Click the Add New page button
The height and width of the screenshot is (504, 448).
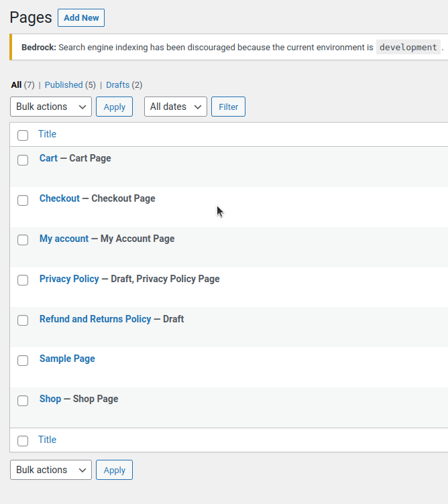[81, 18]
